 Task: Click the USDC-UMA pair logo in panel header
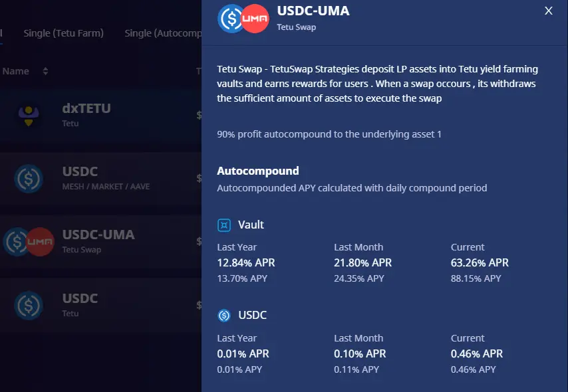click(243, 19)
